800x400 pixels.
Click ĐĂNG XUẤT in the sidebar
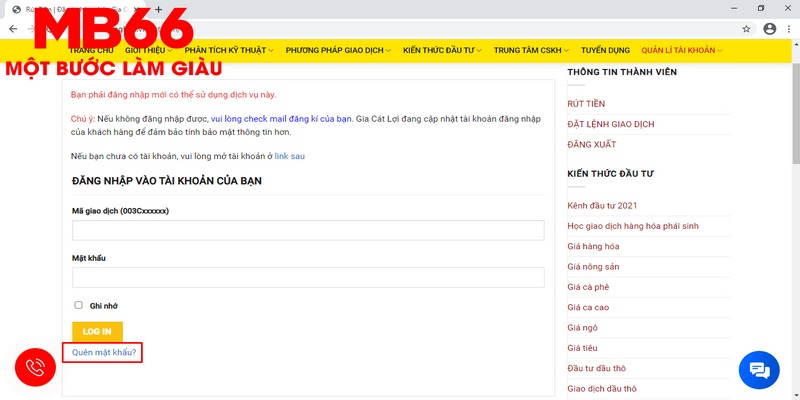592,145
